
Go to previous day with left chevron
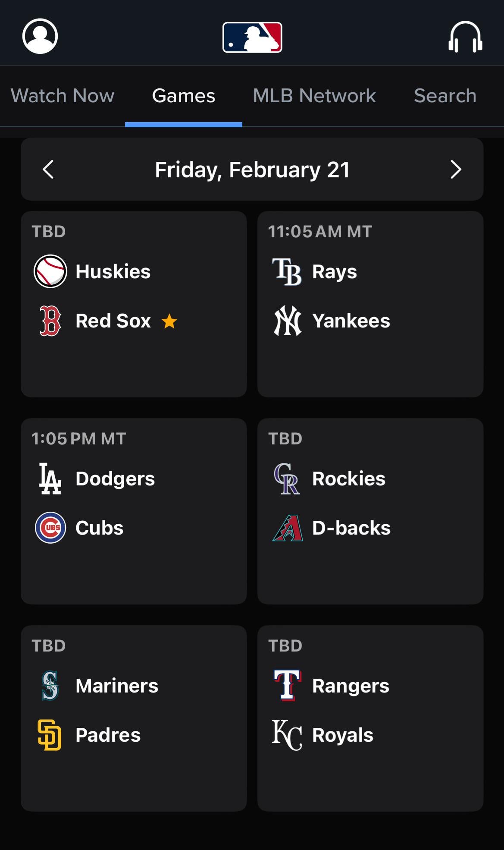[x=48, y=169]
